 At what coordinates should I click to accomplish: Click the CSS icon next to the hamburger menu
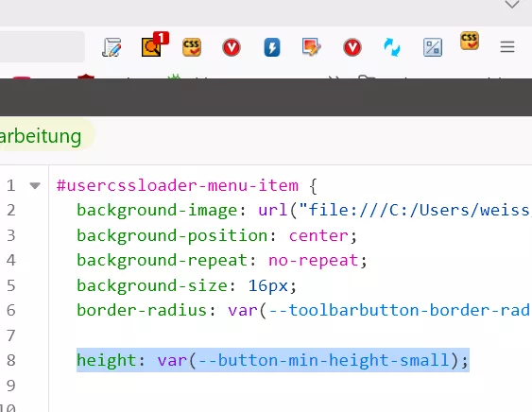[x=470, y=41]
